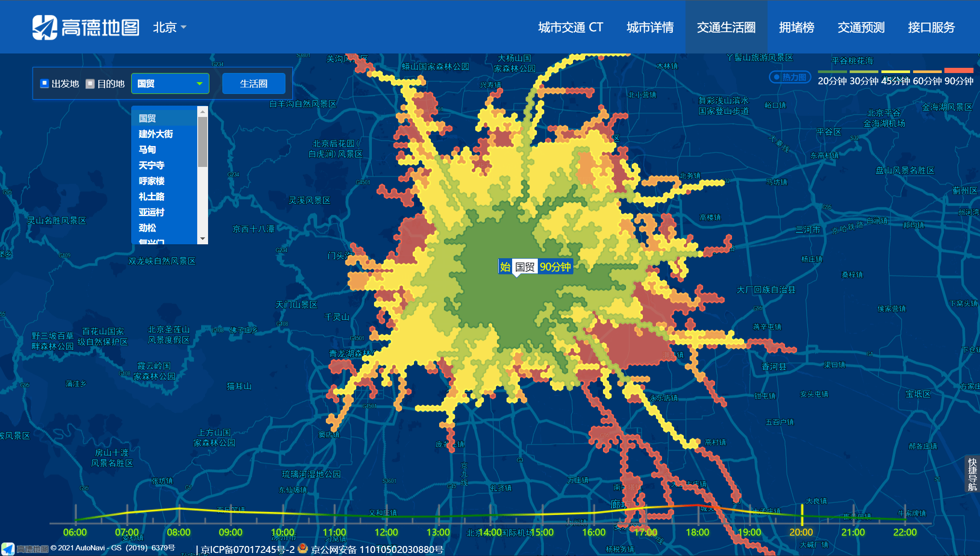Select 19:00 on the timeline
The image size is (980, 556).
click(x=749, y=532)
